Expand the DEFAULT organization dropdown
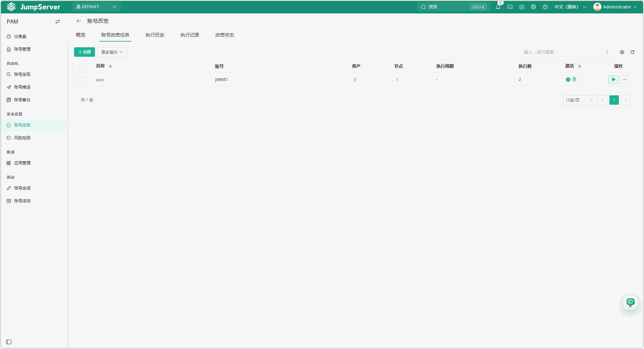 click(x=97, y=7)
